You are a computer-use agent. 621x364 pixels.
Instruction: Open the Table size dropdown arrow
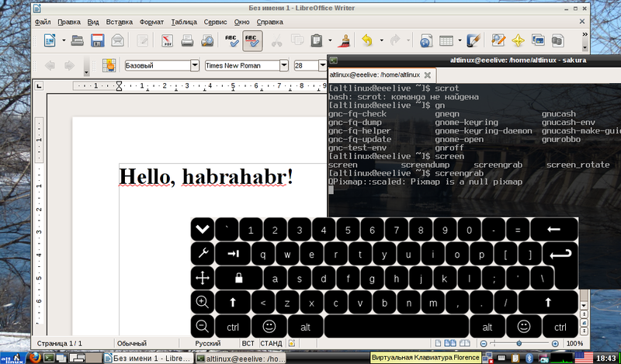(x=460, y=40)
